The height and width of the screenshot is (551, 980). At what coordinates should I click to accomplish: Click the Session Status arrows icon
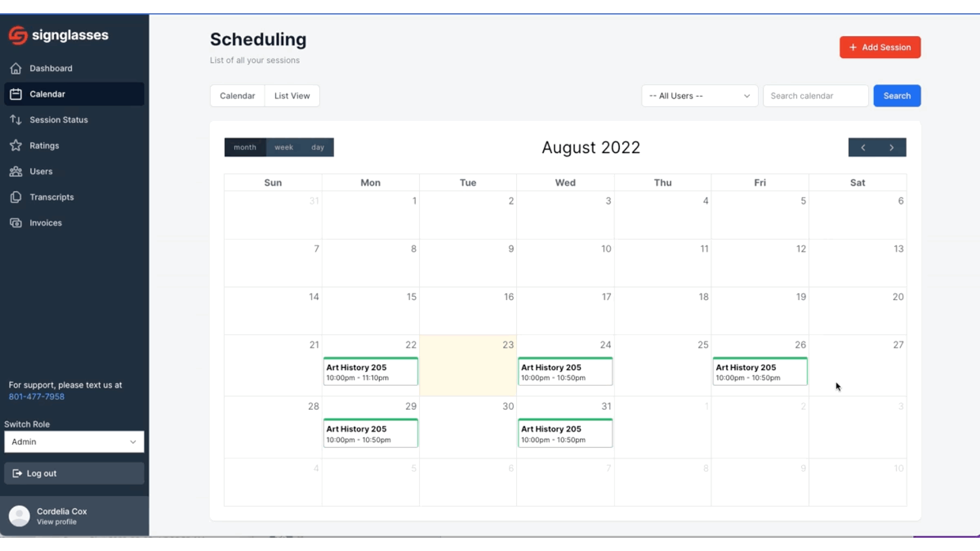(16, 120)
